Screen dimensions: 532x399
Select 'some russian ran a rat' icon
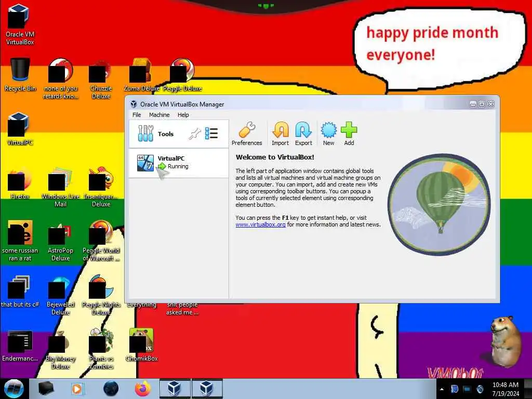point(20,241)
